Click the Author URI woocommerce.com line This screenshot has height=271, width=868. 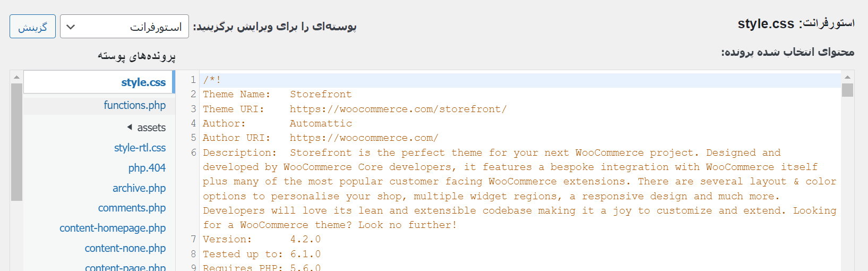coord(321,138)
